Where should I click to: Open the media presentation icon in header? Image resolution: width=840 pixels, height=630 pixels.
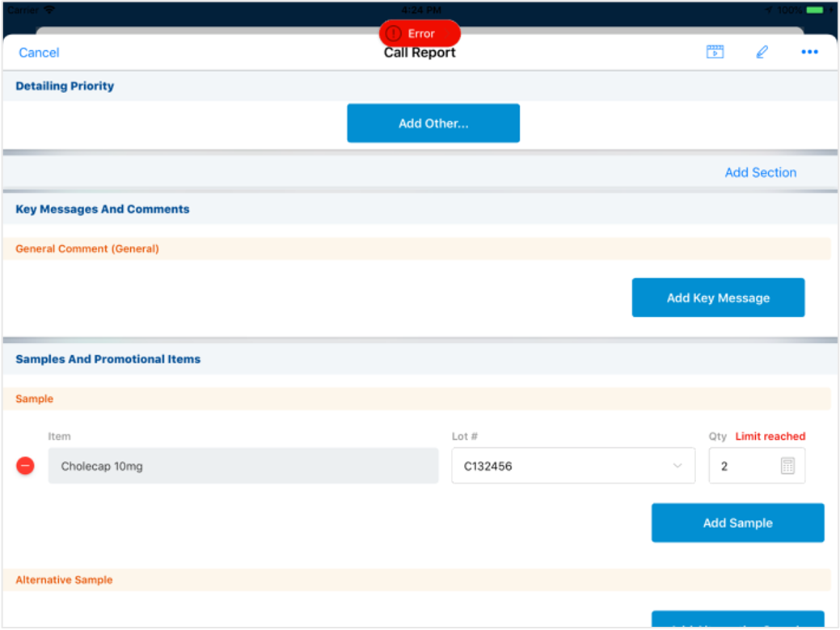pos(715,53)
